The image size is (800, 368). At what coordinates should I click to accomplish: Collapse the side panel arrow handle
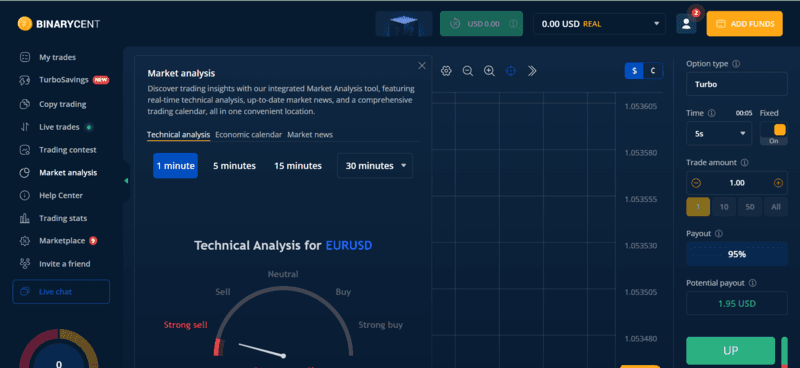point(126,181)
